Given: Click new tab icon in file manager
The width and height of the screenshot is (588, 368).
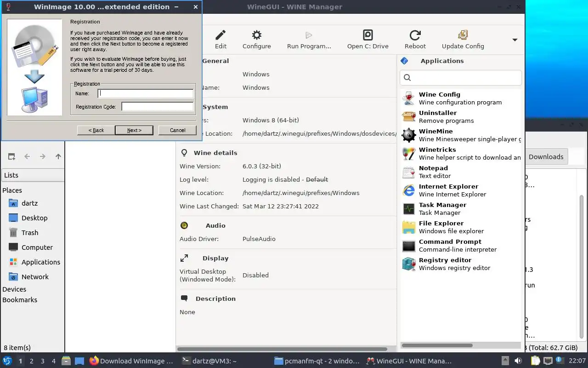Looking at the screenshot, I should (x=11, y=156).
